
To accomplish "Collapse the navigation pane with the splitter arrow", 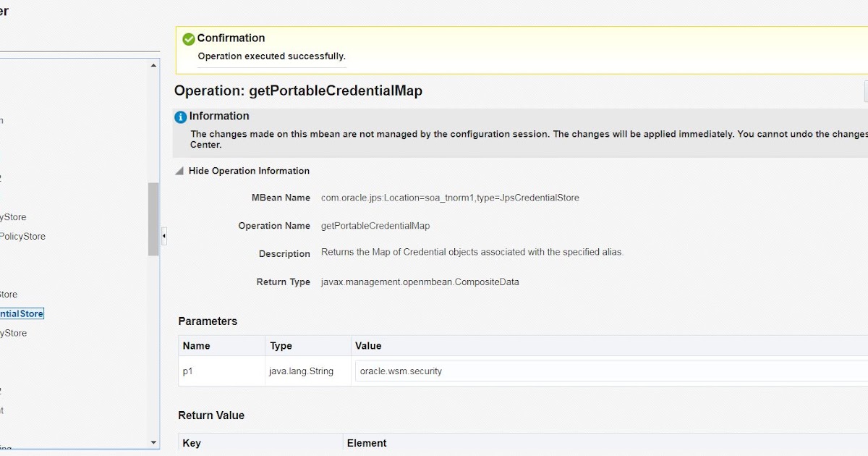I will [164, 236].
